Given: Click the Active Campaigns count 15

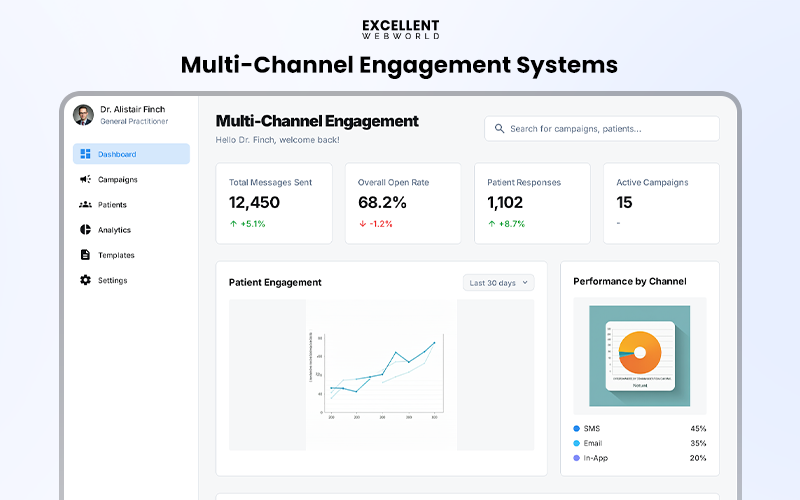Looking at the screenshot, I should (624, 203).
